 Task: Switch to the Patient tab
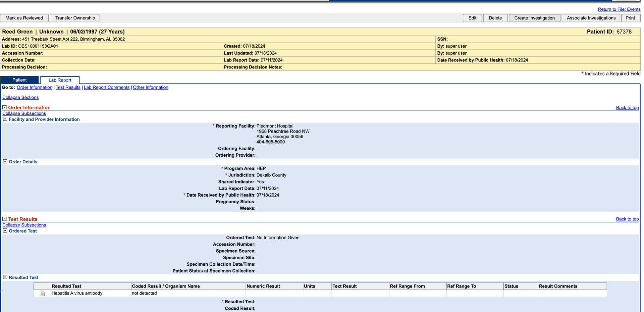pyautogui.click(x=19, y=80)
